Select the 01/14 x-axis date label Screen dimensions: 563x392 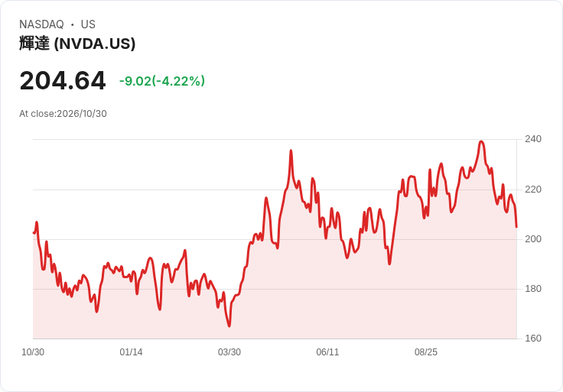(131, 352)
